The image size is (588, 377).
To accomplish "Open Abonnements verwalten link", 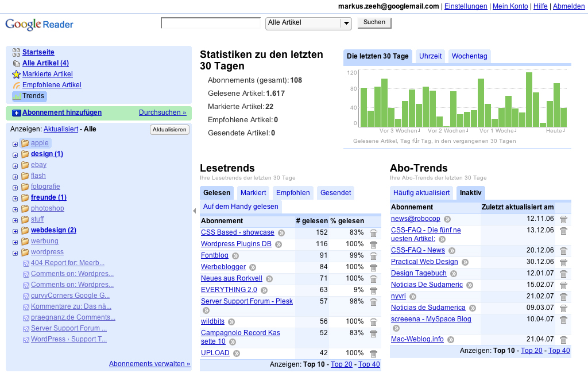I will click(x=150, y=363).
